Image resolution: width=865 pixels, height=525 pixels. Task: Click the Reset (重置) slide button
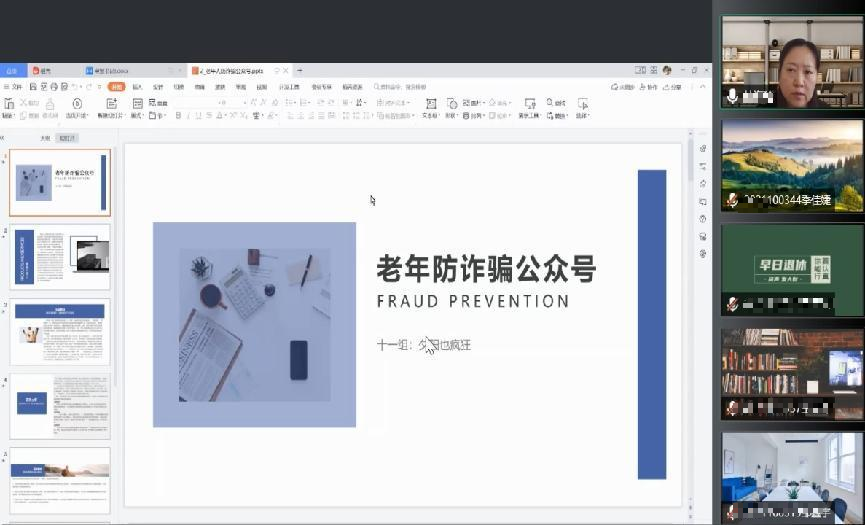point(158,103)
